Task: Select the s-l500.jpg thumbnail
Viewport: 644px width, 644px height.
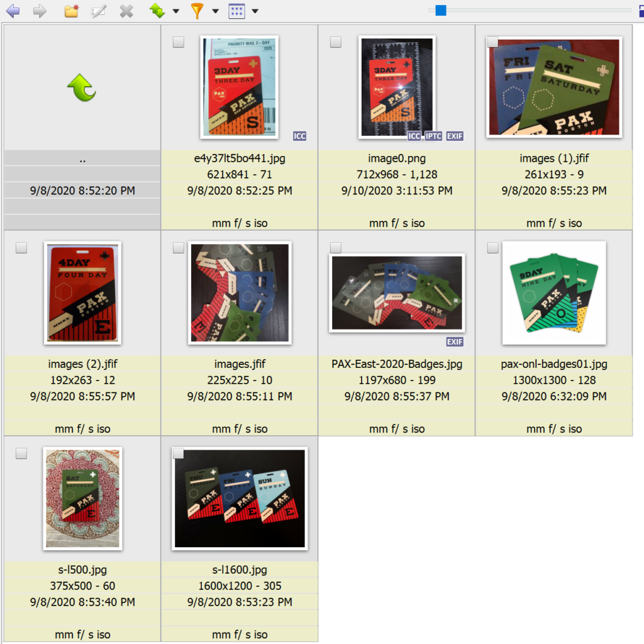Action: 82,499
